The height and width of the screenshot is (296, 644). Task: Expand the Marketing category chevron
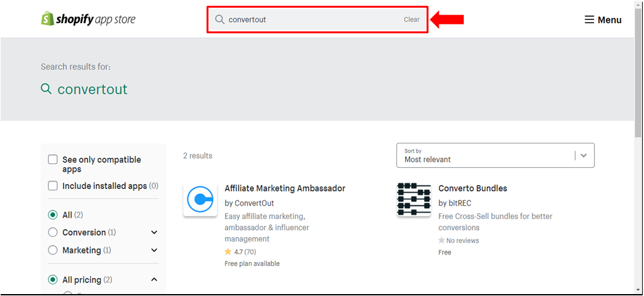154,250
